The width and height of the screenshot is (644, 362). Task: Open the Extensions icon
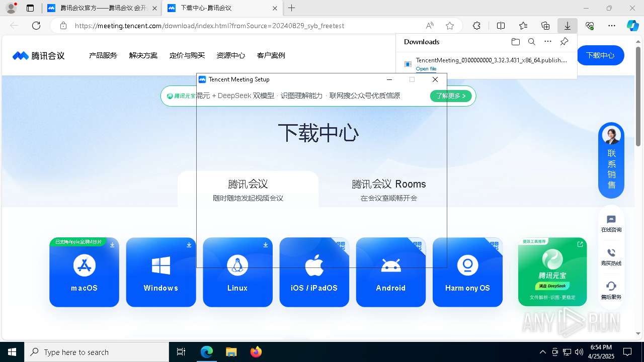[x=476, y=26]
